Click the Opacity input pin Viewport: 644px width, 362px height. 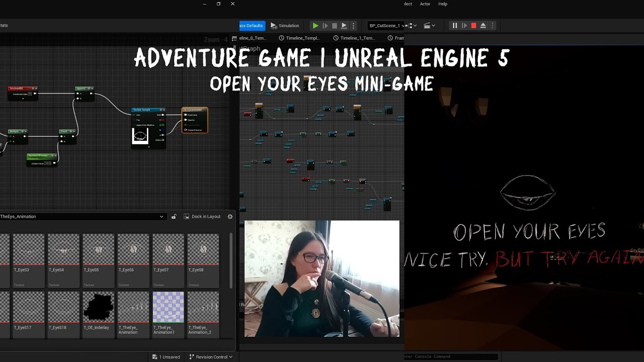point(186,120)
